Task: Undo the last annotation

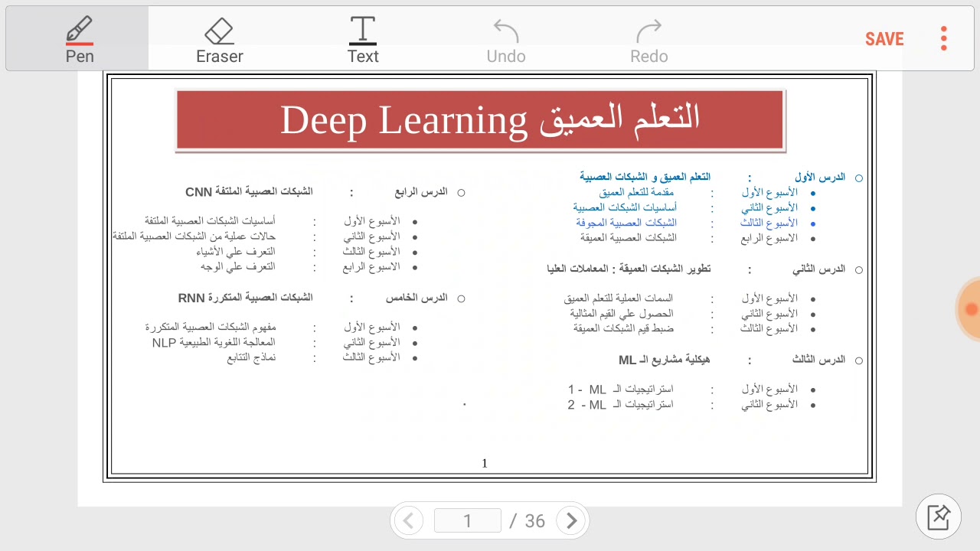Action: point(506,39)
